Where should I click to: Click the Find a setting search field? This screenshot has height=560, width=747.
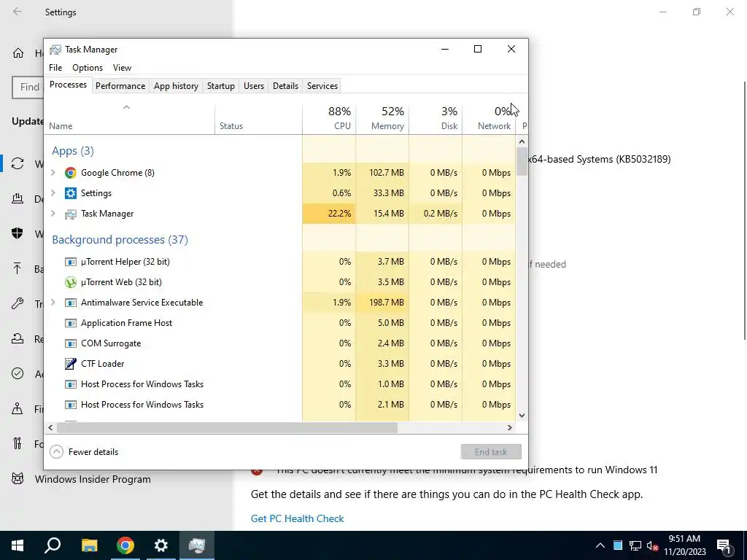(28, 87)
